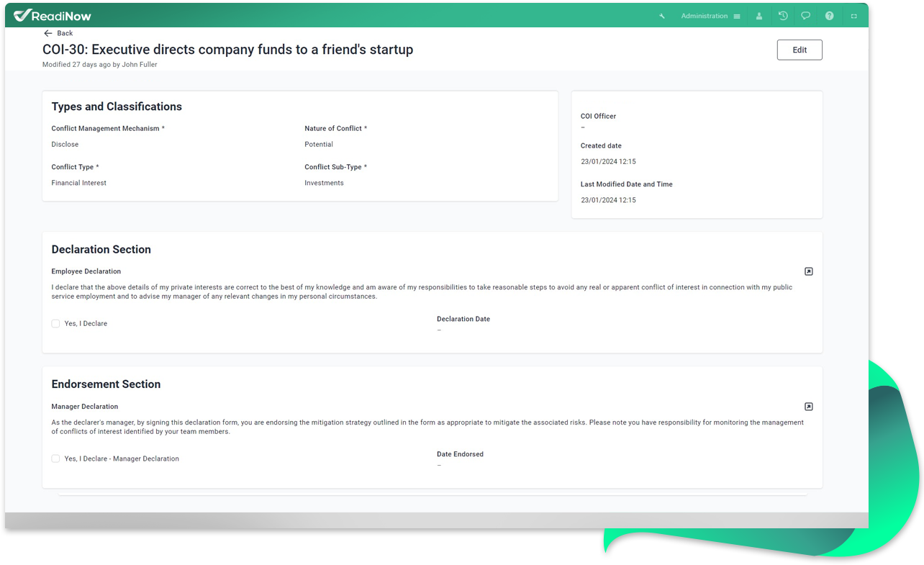Click 'Modified 27 days ago by John Fuller'
Viewport: 924px width, 565px height.
[100, 65]
